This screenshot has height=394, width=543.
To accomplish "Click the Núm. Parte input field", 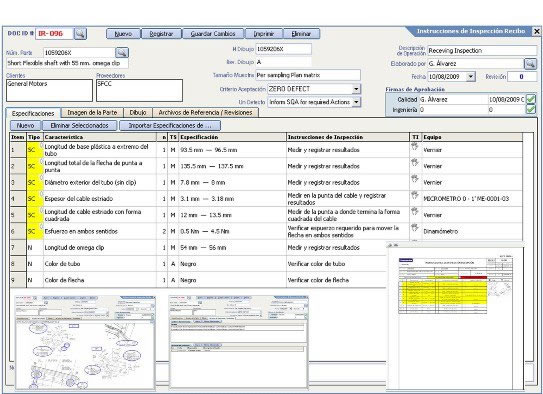I will point(79,53).
